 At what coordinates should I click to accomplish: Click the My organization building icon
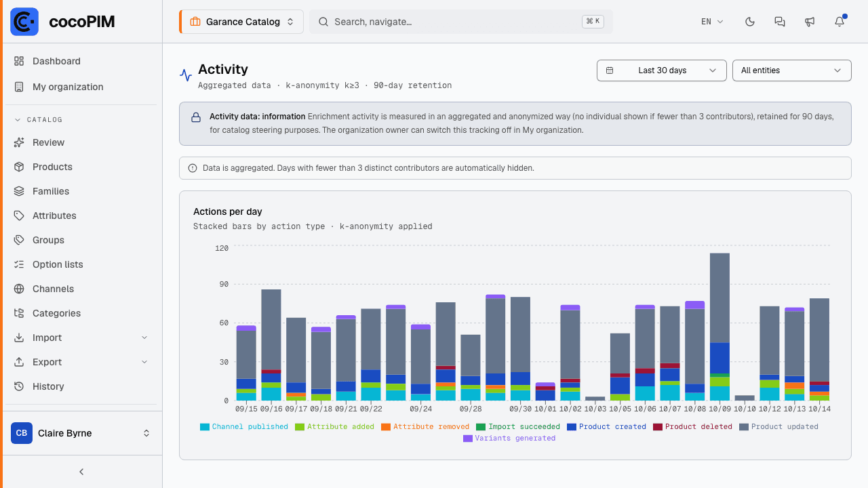click(19, 87)
